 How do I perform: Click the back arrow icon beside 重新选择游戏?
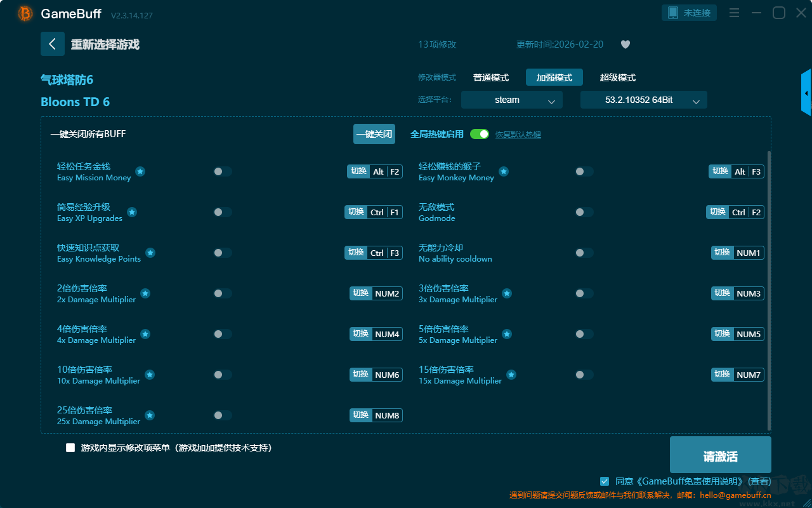click(53, 44)
